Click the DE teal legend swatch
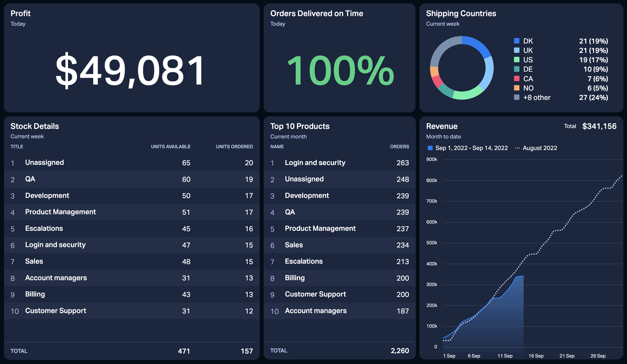Screen dimensions: 627x364 [517, 69]
